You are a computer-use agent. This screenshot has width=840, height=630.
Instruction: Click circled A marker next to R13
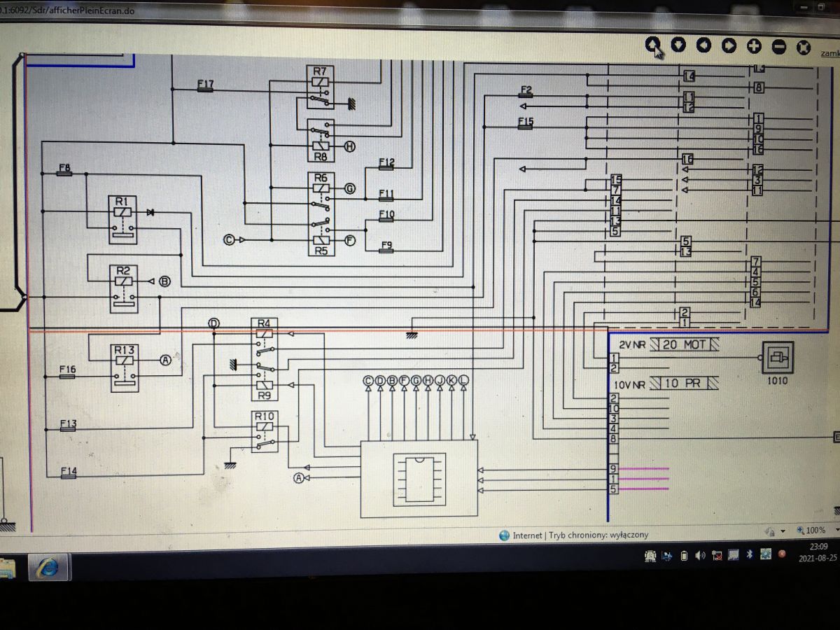pyautogui.click(x=165, y=360)
